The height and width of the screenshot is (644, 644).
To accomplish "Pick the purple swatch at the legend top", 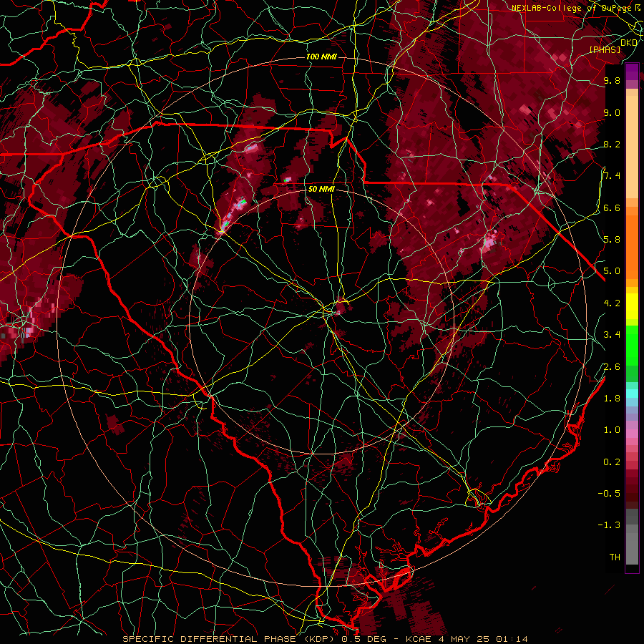I will pyautogui.click(x=632, y=72).
